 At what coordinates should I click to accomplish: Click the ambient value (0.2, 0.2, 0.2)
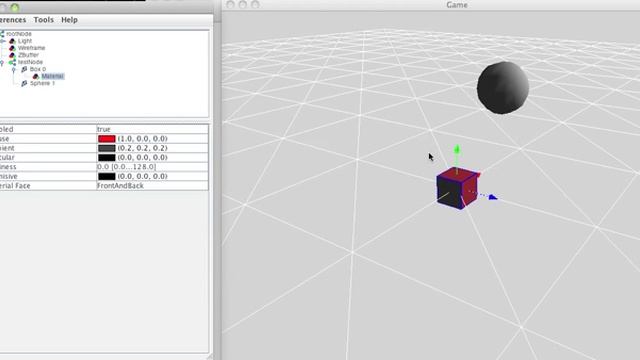[142, 148]
